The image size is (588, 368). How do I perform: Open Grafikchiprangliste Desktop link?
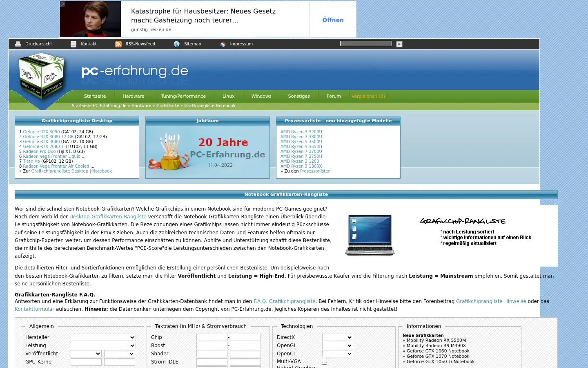pos(60,171)
